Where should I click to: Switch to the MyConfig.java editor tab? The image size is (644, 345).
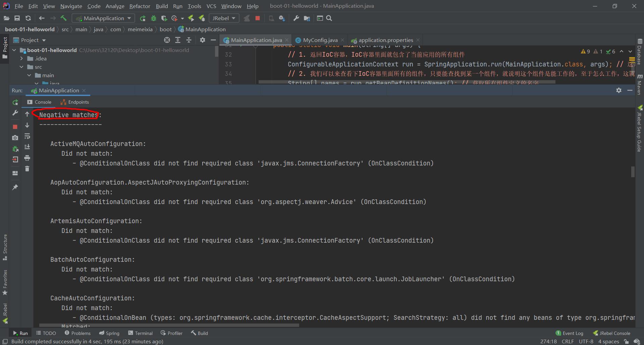[320, 40]
